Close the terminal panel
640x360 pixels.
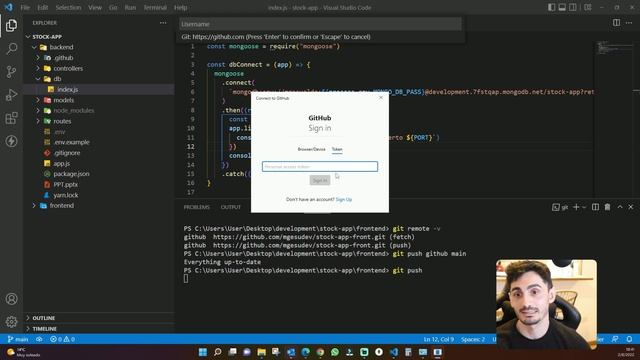coord(631,207)
